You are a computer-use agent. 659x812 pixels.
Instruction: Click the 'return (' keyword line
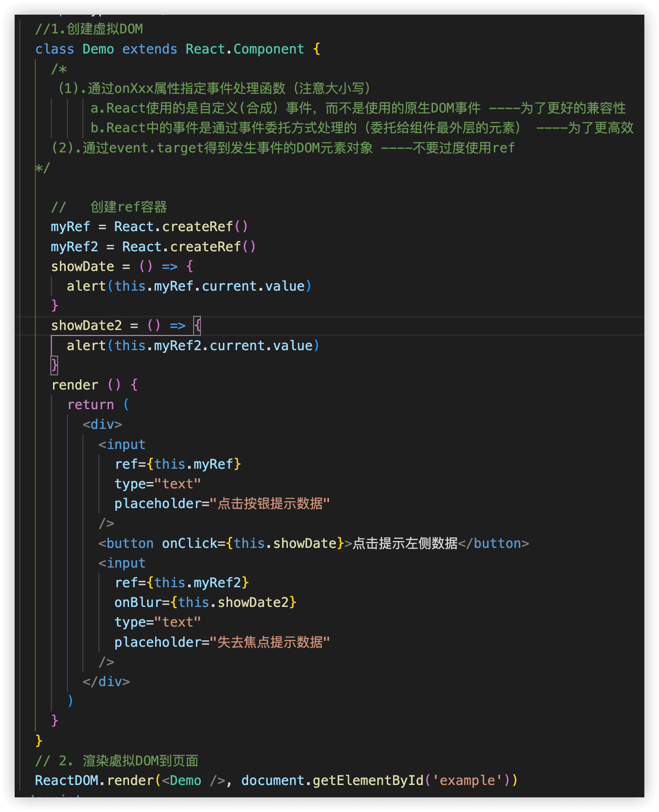click(98, 405)
